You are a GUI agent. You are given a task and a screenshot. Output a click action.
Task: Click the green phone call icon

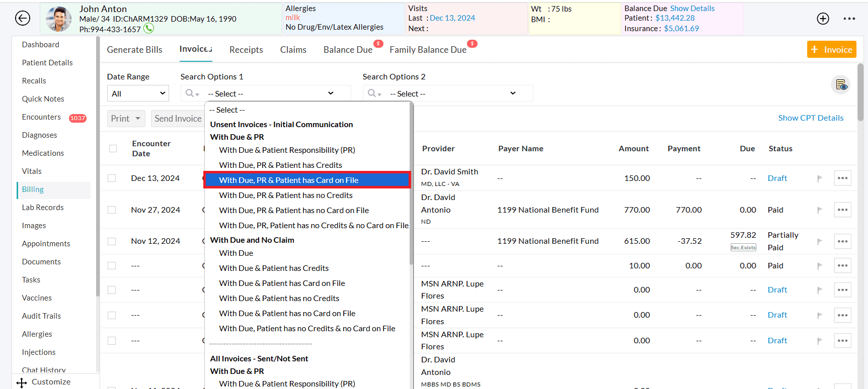coord(148,29)
